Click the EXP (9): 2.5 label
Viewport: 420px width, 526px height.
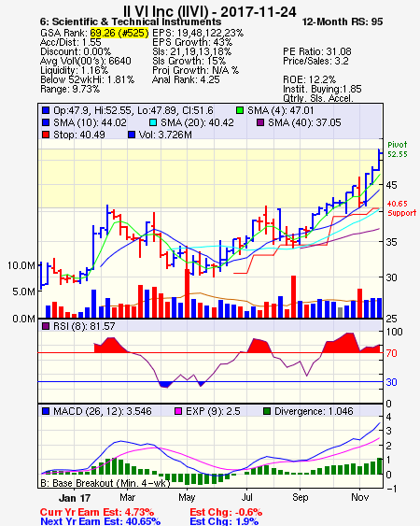pyautogui.click(x=213, y=411)
